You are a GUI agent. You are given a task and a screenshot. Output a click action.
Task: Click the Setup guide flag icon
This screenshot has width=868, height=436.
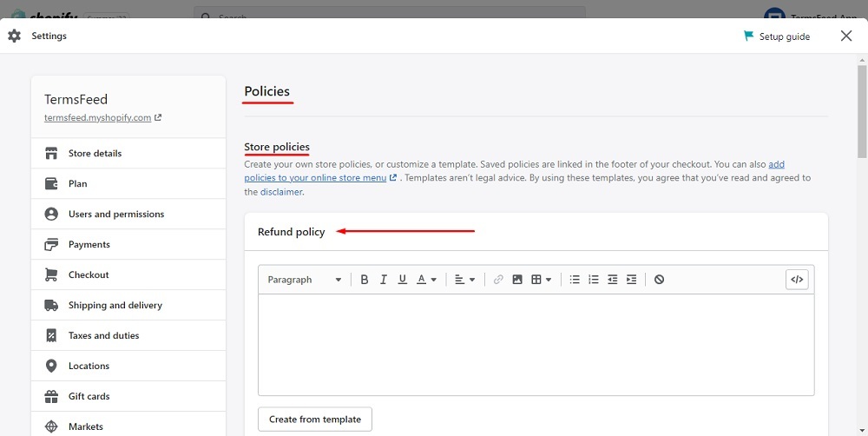[x=748, y=36]
